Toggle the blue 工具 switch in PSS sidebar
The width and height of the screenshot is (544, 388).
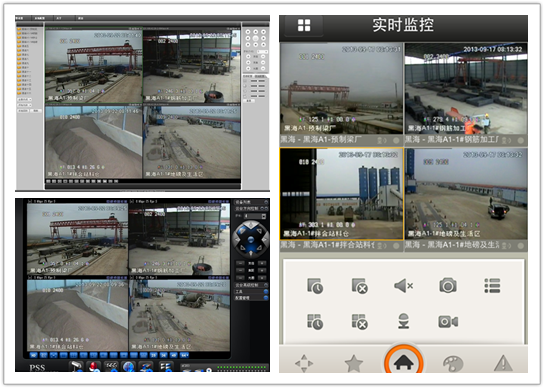[266, 292]
